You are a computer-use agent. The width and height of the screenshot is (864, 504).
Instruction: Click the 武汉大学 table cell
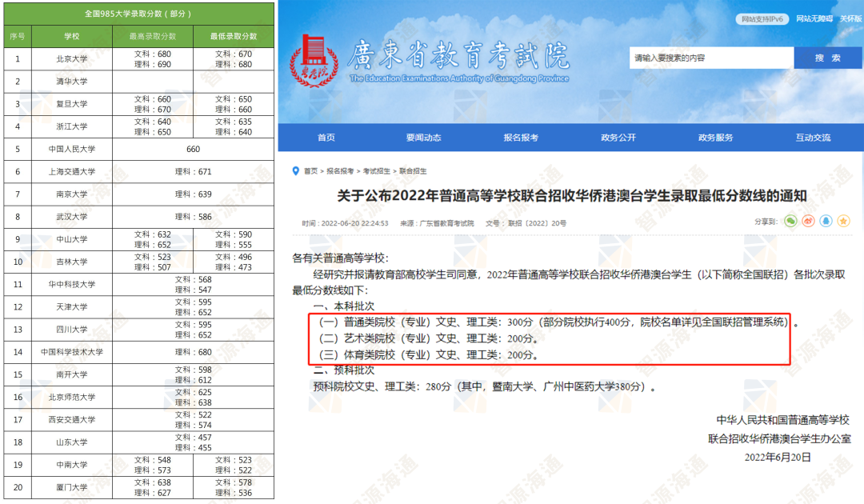(x=72, y=217)
